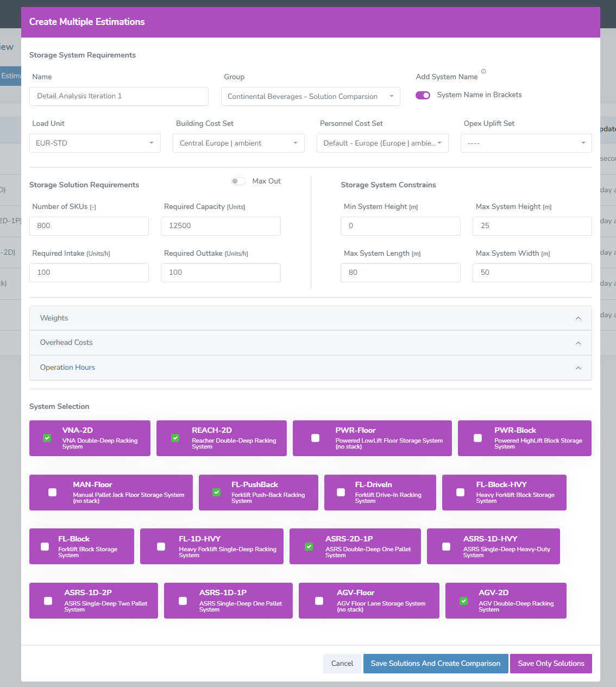This screenshot has height=687, width=616.
Task: Disable the System Name in Brackets toggle
Action: point(423,94)
